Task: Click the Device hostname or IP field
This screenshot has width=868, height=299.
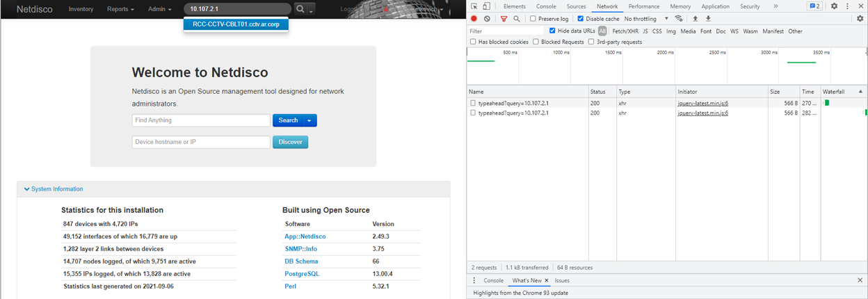Action: coord(201,142)
